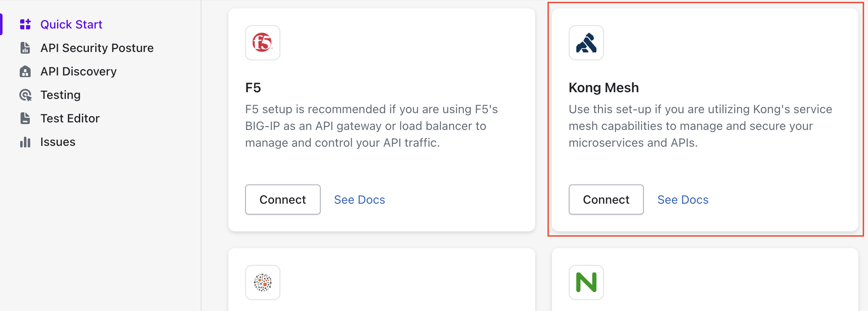Click the dotted circle logo icon
This screenshot has height=311, width=868.
pyautogui.click(x=262, y=282)
